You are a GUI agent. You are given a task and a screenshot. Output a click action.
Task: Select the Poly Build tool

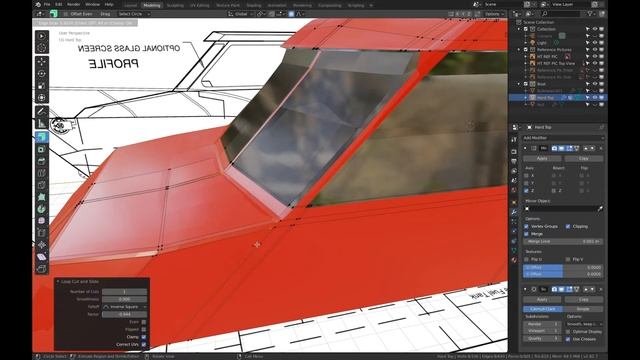(42, 197)
